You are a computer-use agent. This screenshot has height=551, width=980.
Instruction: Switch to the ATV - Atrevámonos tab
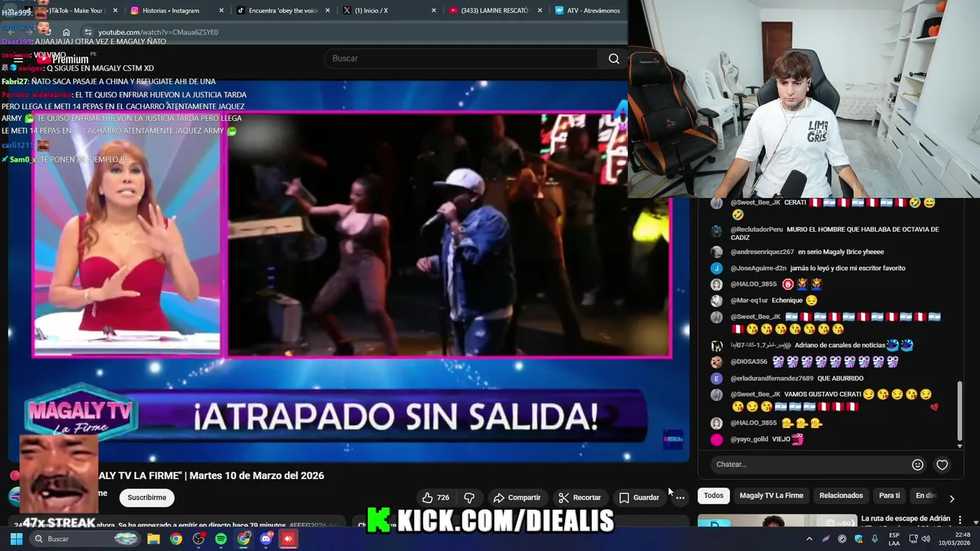[x=588, y=10]
